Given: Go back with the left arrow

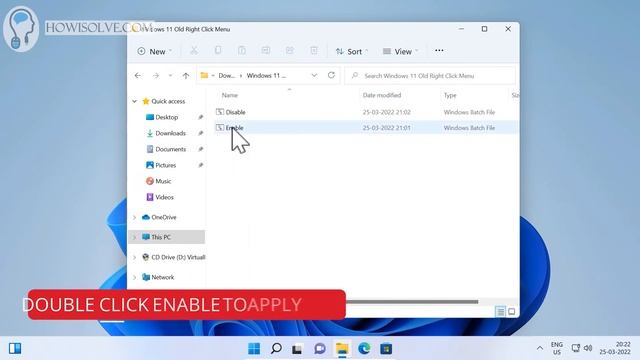Looking at the screenshot, I should click(138, 76).
